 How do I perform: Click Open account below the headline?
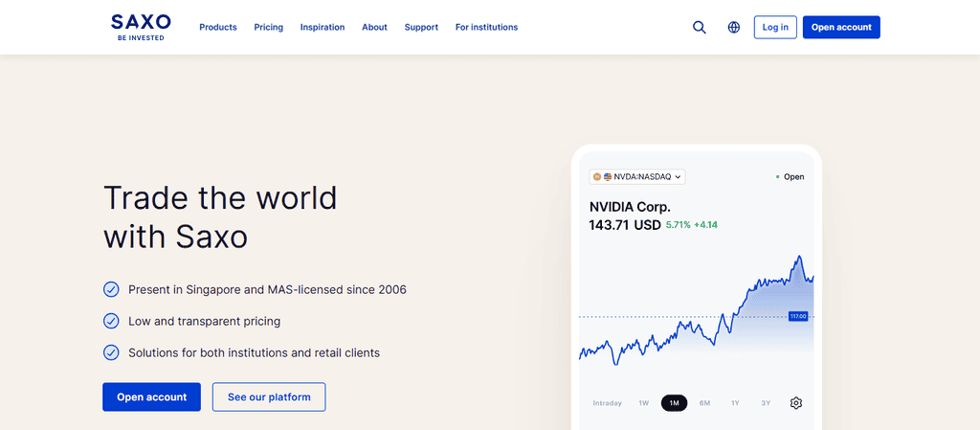click(x=152, y=396)
